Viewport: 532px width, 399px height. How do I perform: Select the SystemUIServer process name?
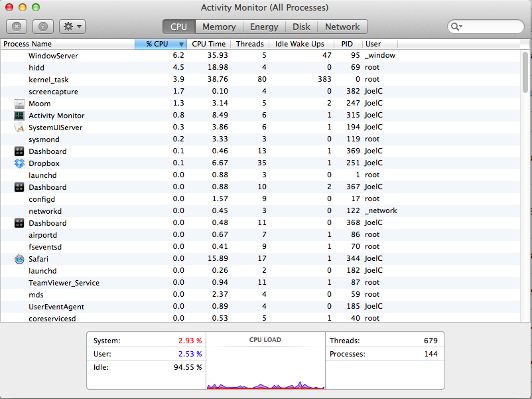coord(55,127)
